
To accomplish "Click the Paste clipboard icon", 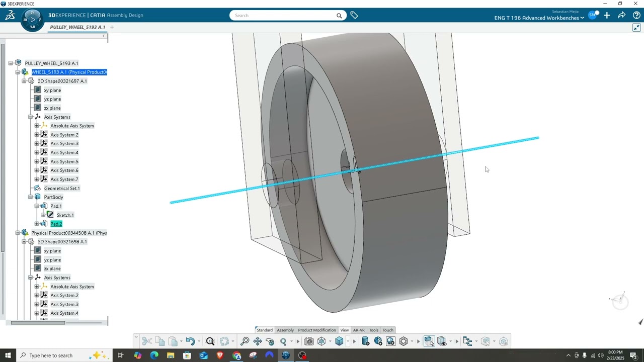I will click(x=173, y=341).
